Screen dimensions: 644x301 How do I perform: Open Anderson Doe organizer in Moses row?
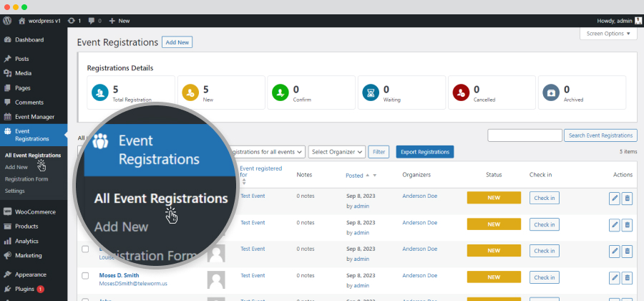coord(420,275)
